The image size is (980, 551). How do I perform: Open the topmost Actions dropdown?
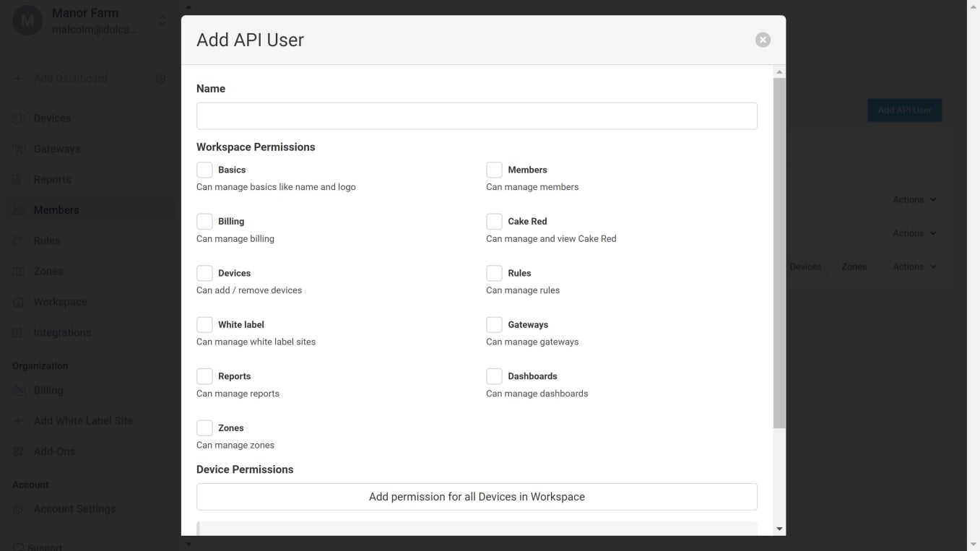914,199
